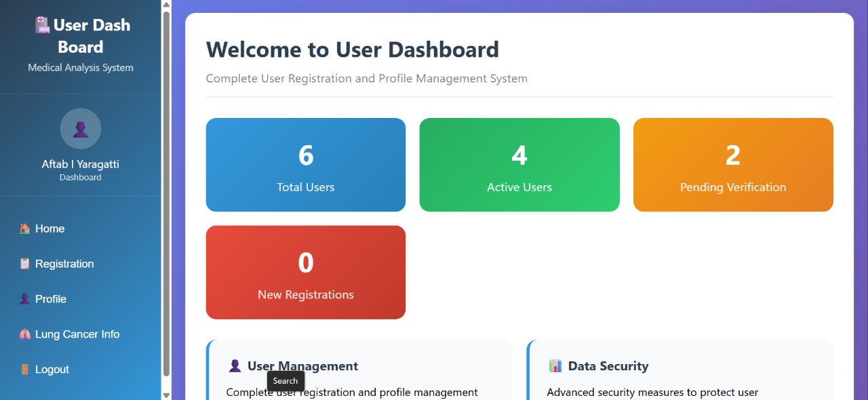Go to the Registration page
Viewport: 868px width, 400px height.
point(64,264)
